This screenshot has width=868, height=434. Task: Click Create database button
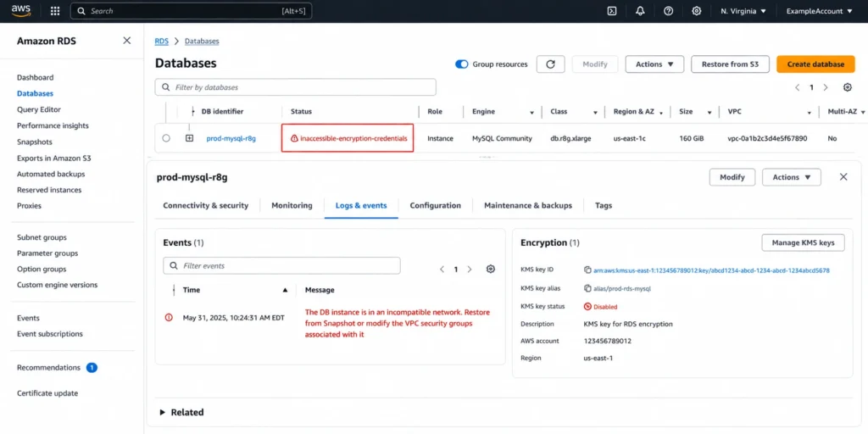tap(816, 64)
